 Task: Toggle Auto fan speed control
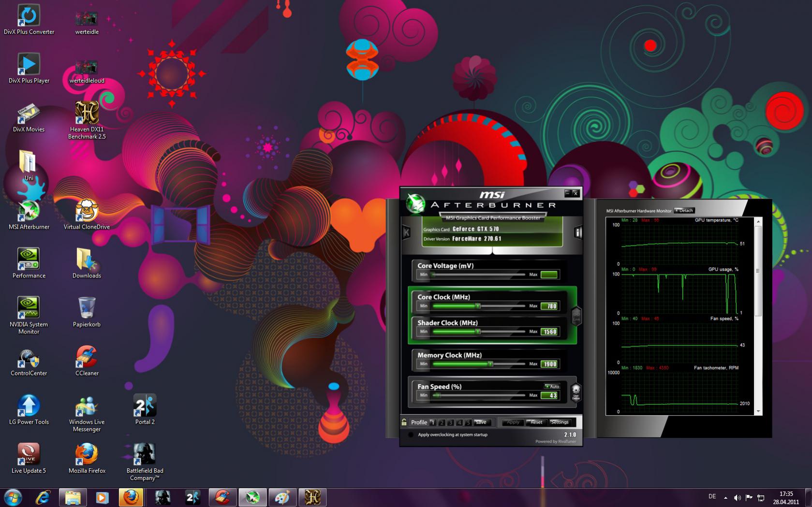[x=552, y=386]
